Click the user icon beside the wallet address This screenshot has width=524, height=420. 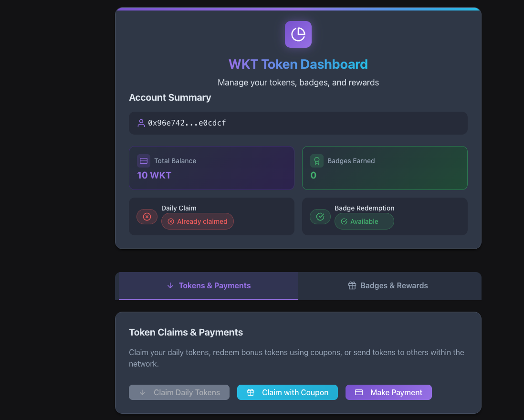141,123
